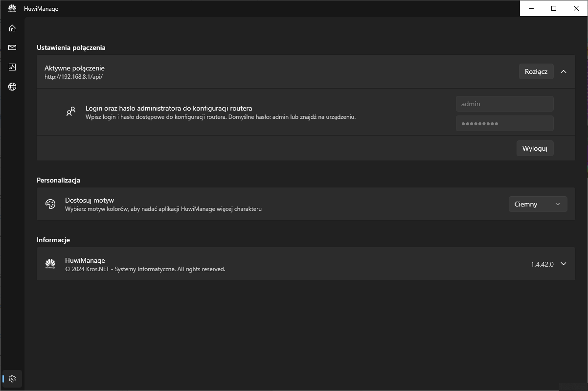Open the network globe icon

(12, 87)
